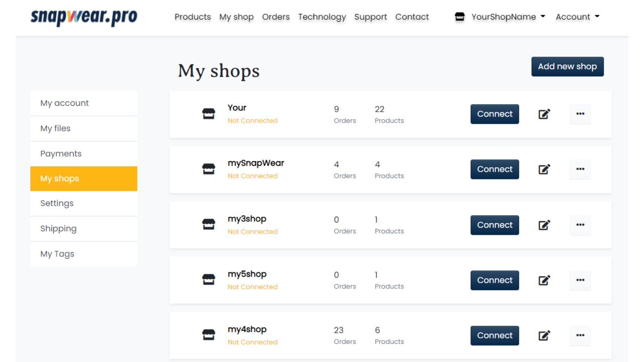This screenshot has height=362, width=644.
Task: Click the shop icon beside YourShopName
Action: tap(460, 17)
